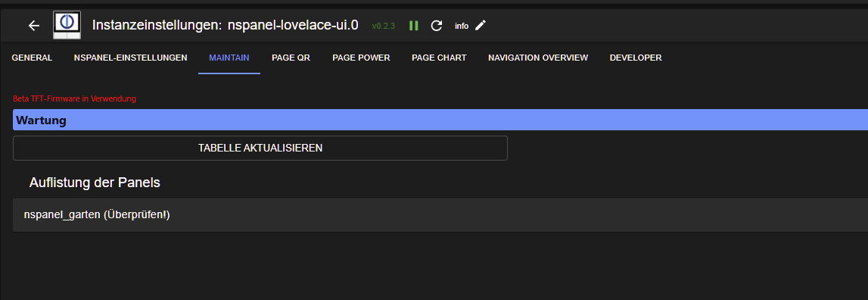Image resolution: width=868 pixels, height=300 pixels.
Task: Go to Navigation Overview tab
Action: (x=538, y=58)
